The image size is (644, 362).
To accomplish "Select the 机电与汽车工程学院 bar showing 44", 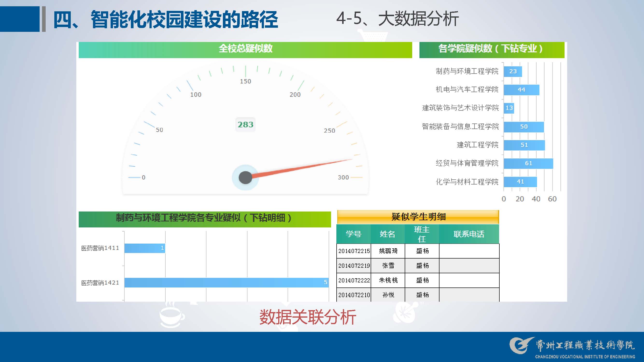I will click(x=521, y=90).
